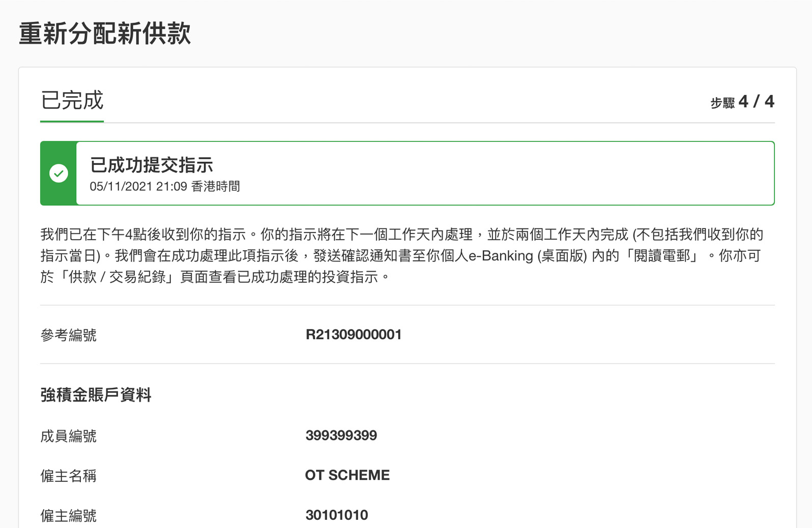The image size is (812, 528).
Task: Click the employer name OT SCHEME
Action: [x=347, y=475]
